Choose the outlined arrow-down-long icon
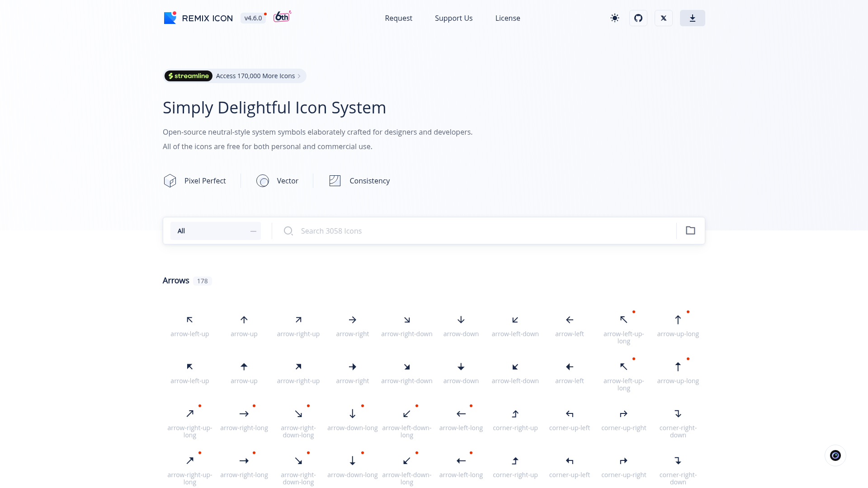This screenshot has width=868, height=488. click(353, 414)
